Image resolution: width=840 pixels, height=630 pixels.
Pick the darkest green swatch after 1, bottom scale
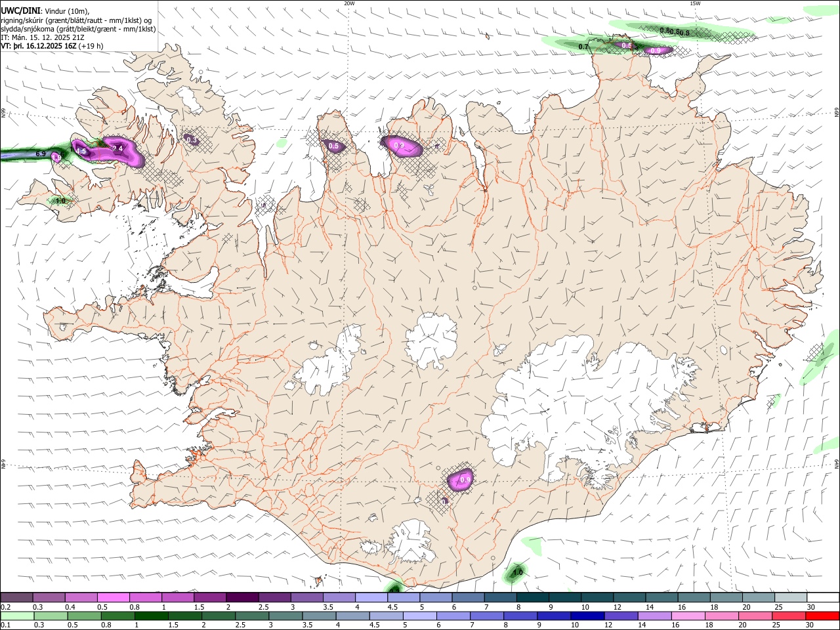(152, 616)
